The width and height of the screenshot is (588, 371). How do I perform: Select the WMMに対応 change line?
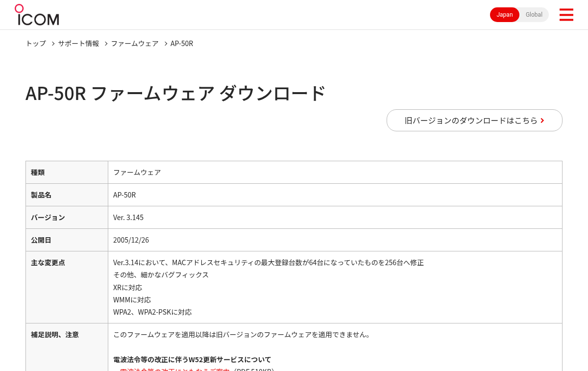[x=132, y=299]
